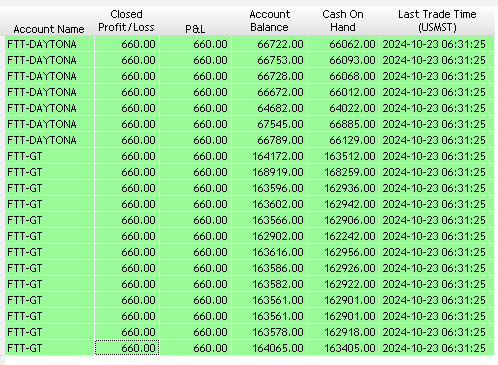Image resolution: width=498 pixels, height=365 pixels.
Task: Select account balance cell 67545.00
Action: tap(269, 124)
